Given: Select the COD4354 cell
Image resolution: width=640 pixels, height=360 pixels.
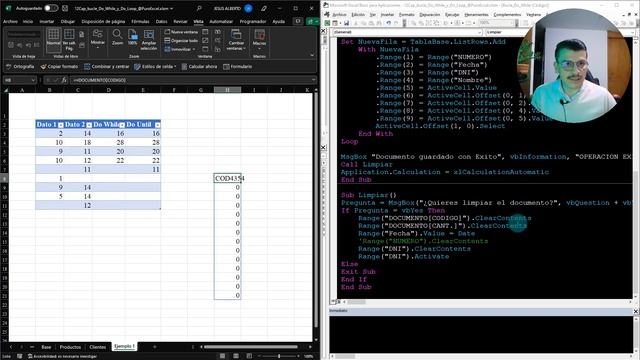Looking at the screenshot, I should [227, 178].
